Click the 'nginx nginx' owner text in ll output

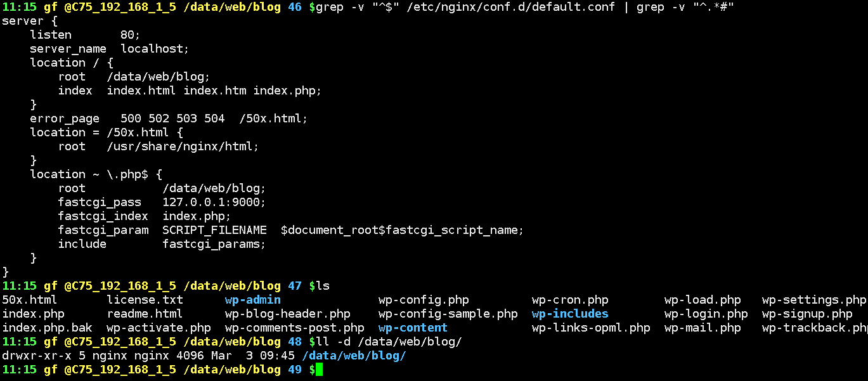[131, 356]
